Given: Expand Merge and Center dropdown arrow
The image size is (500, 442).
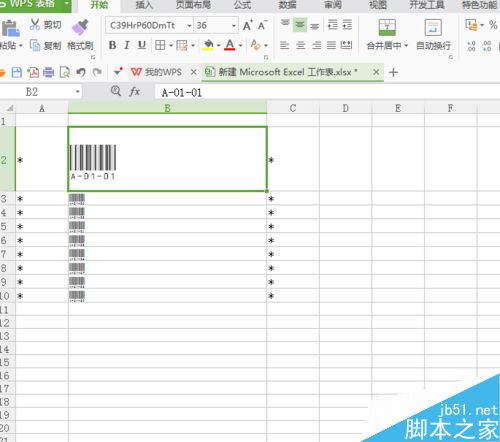Looking at the screenshot, I should 406,46.
